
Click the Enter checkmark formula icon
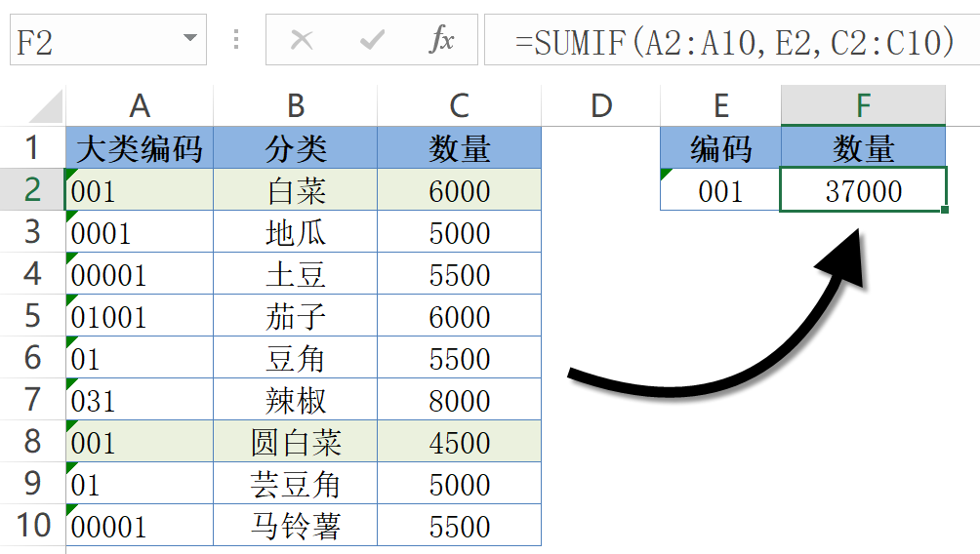tap(373, 41)
